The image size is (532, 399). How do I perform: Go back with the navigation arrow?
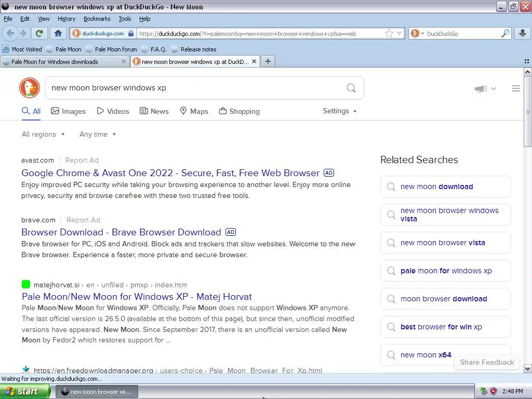tap(10, 33)
